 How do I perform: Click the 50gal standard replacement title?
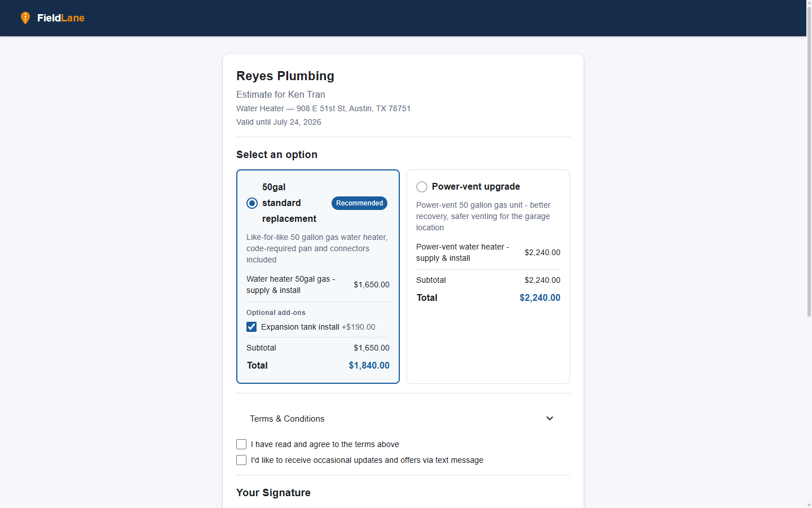289,203
